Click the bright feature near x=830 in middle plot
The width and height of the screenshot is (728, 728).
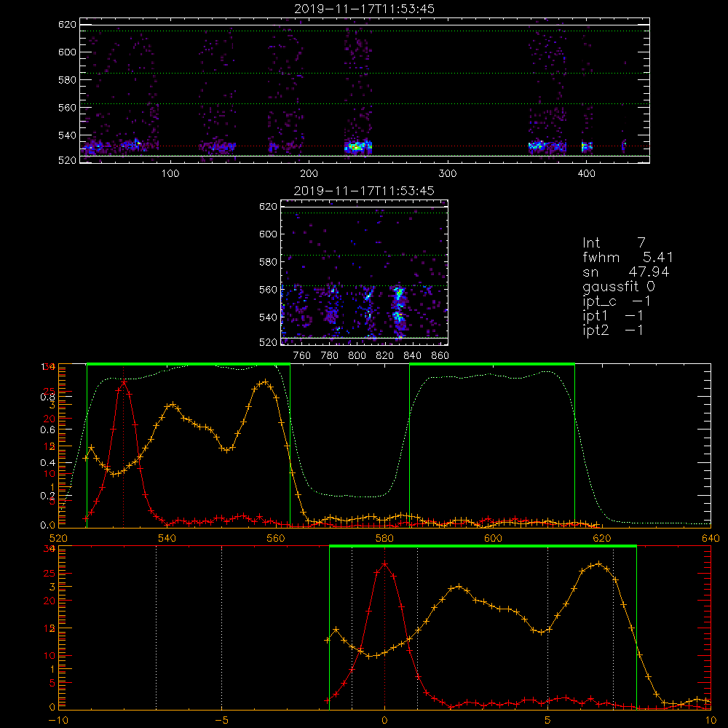(x=398, y=294)
